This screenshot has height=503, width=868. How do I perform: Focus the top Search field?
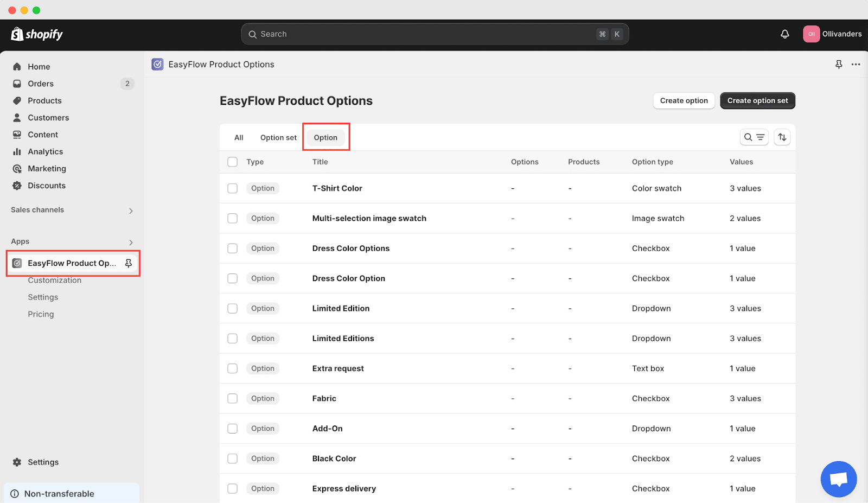[x=435, y=34]
